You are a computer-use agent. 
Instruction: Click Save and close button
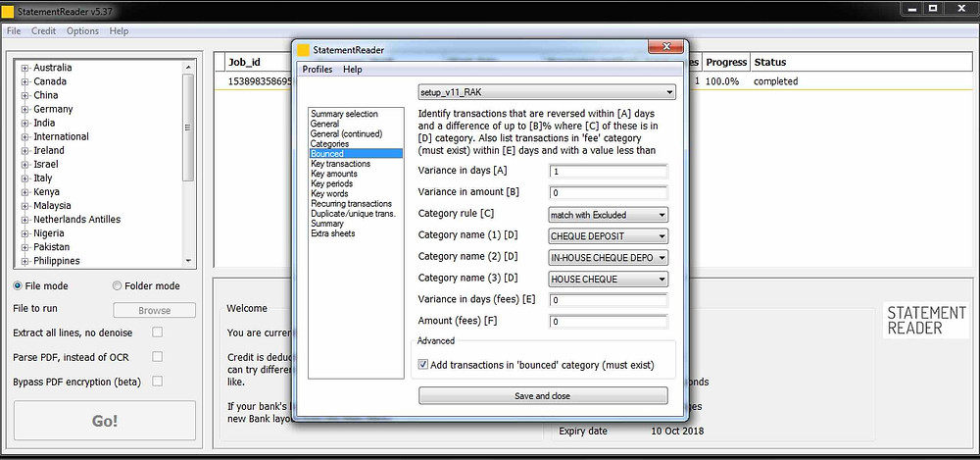[x=543, y=395]
